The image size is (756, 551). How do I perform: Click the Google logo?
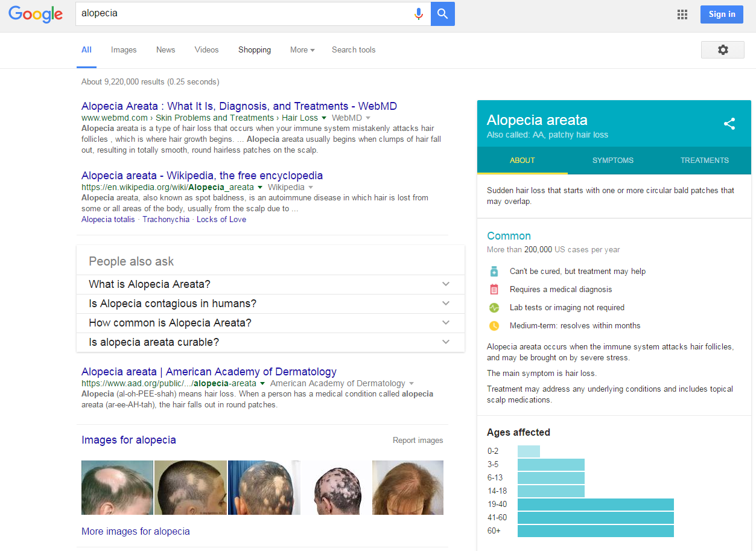click(x=36, y=14)
